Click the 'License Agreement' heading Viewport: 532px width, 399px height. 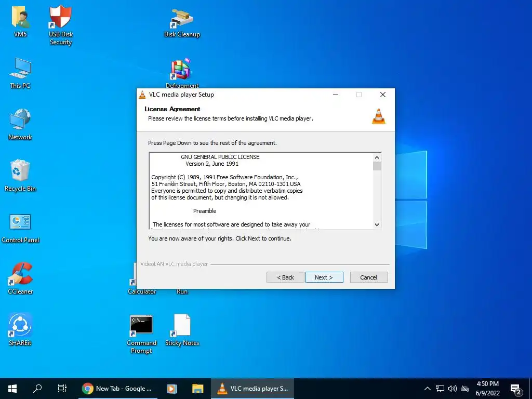click(172, 109)
